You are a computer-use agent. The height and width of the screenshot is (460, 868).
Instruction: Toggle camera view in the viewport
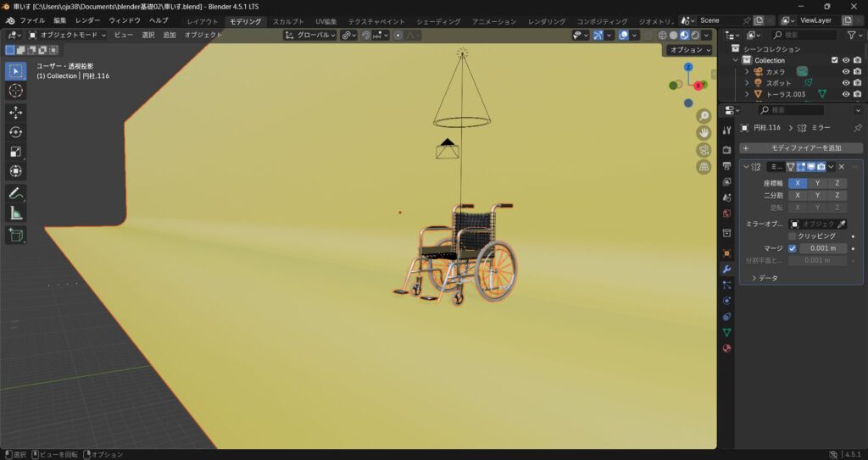pos(704,150)
